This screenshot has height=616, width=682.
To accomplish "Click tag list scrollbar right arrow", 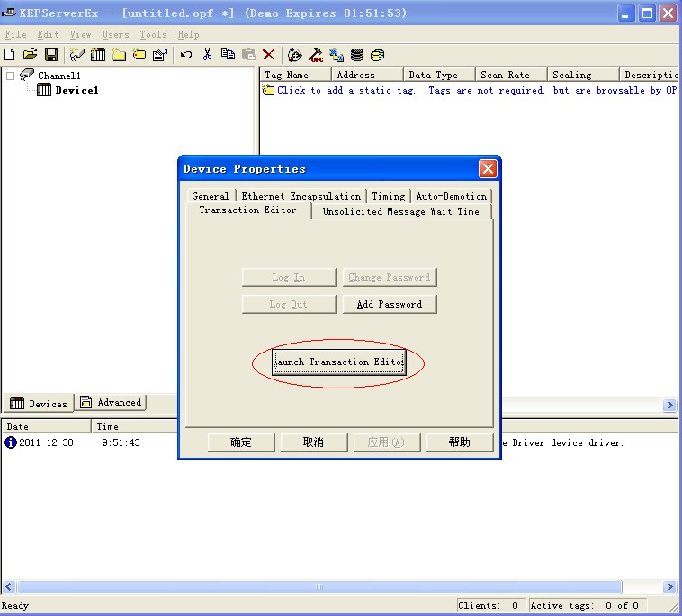I will tap(669, 406).
